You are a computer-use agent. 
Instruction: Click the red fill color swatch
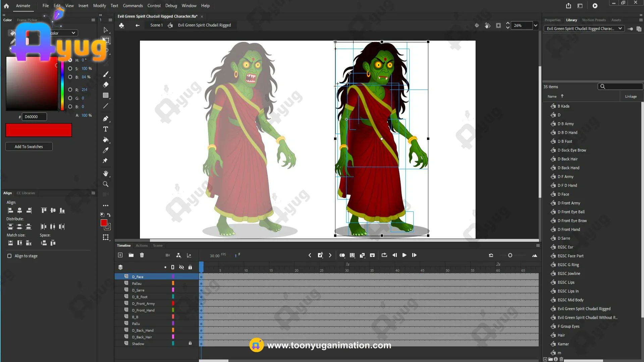coord(104,223)
